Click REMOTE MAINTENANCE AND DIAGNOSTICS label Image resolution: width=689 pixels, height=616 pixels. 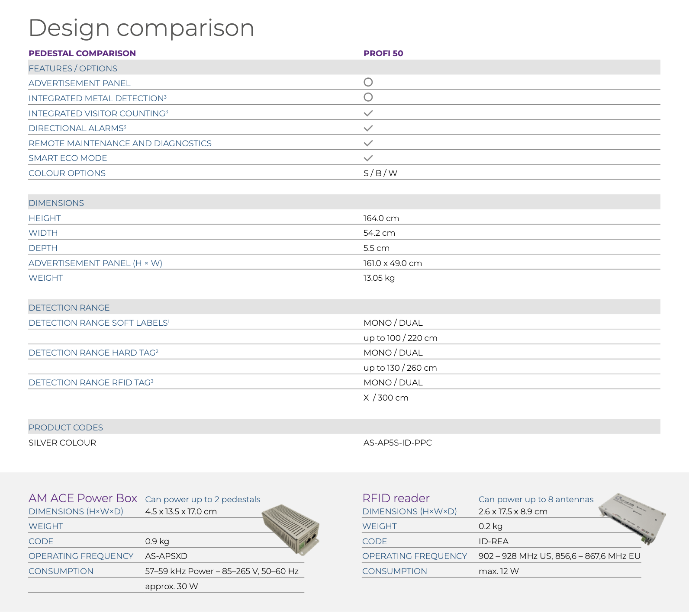[120, 143]
